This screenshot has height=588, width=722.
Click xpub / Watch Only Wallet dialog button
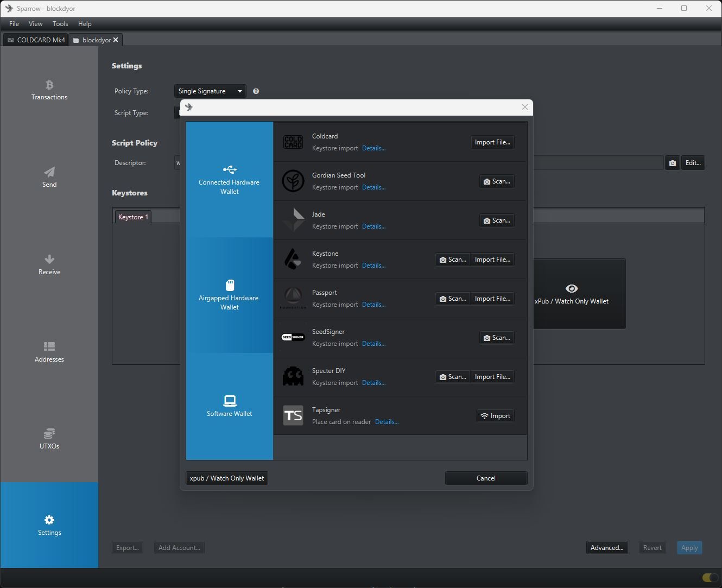(x=227, y=478)
